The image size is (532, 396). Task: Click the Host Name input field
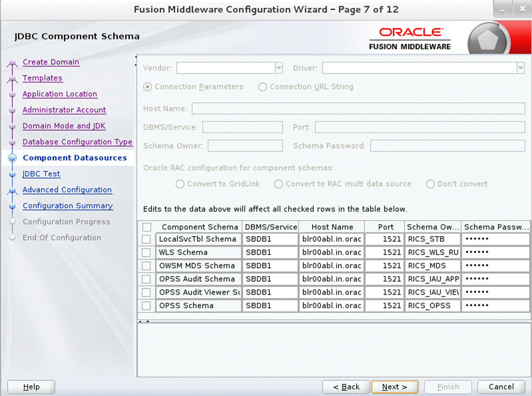pos(358,109)
